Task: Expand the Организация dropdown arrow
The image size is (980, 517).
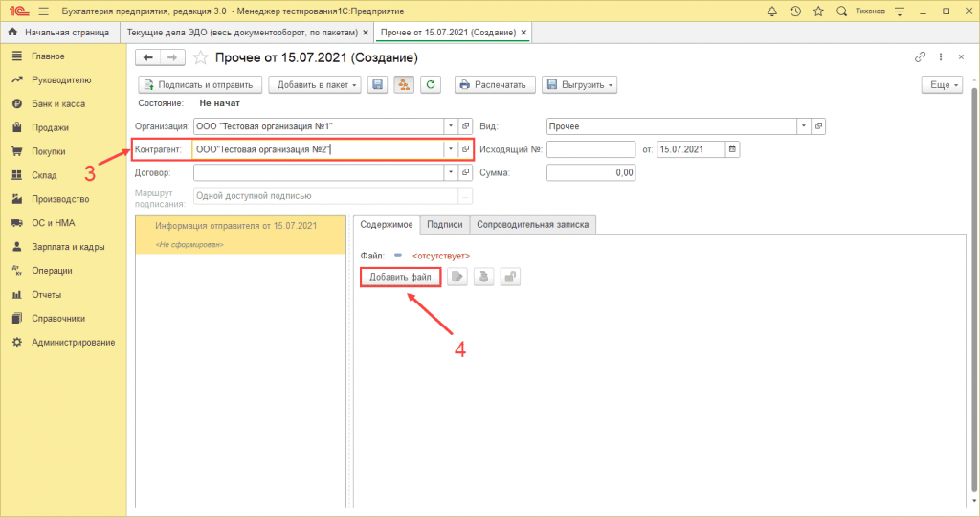Action: pyautogui.click(x=450, y=125)
